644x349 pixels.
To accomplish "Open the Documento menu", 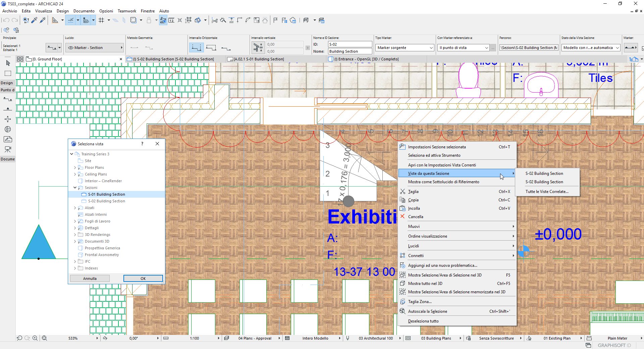I will point(84,11).
